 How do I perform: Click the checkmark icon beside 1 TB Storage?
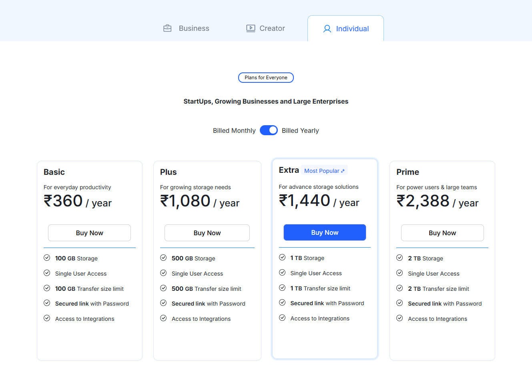point(282,258)
